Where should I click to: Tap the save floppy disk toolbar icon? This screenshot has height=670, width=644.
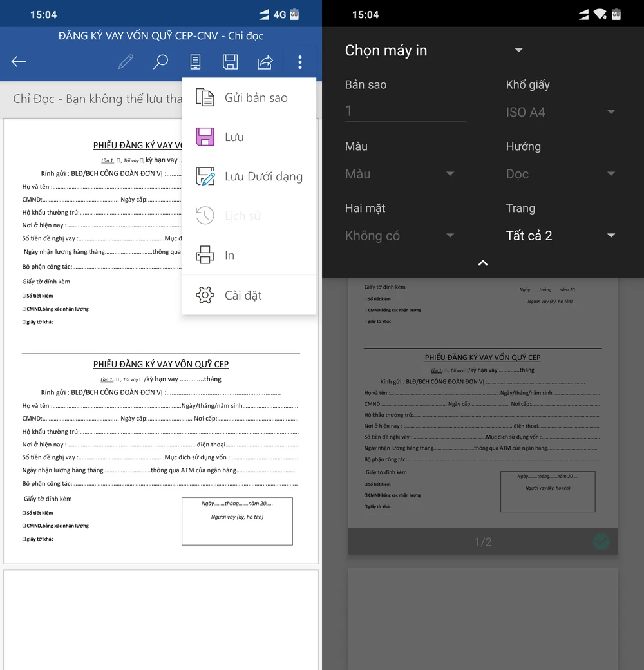pos(230,62)
